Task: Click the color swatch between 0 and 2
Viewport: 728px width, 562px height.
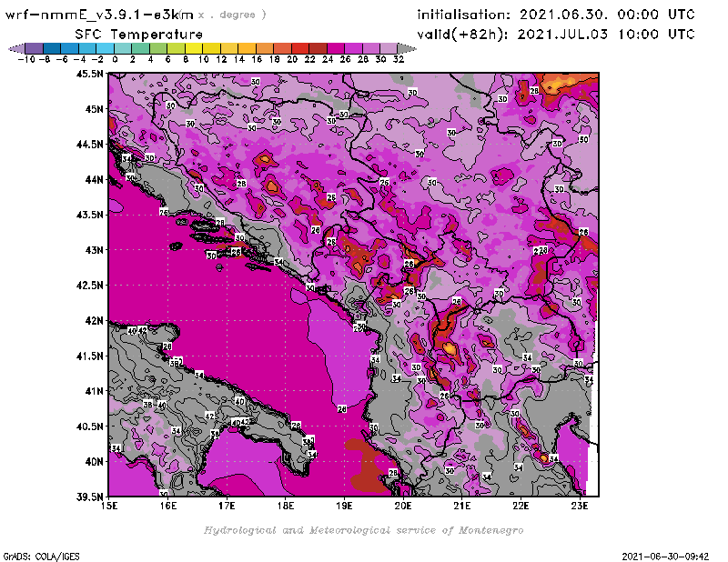Action: (123, 48)
